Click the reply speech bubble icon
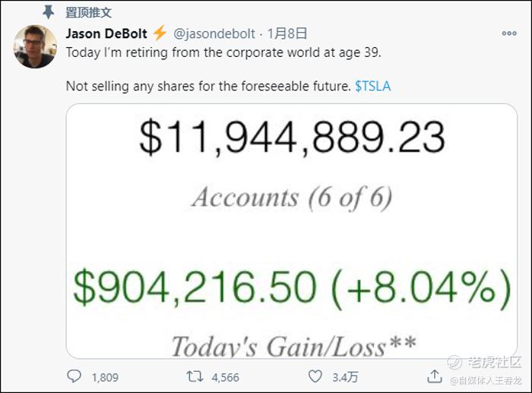 coord(74,376)
